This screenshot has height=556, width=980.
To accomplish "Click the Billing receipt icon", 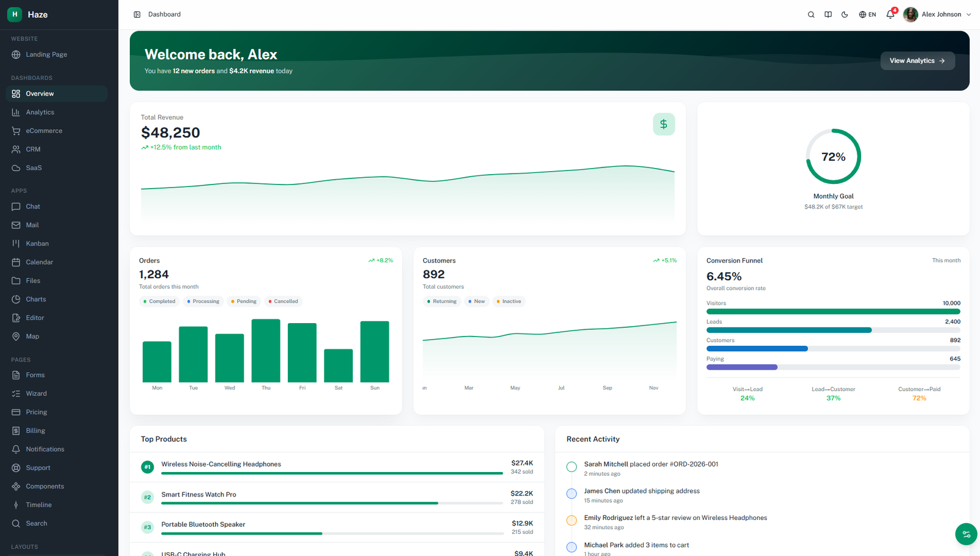I will point(16,430).
